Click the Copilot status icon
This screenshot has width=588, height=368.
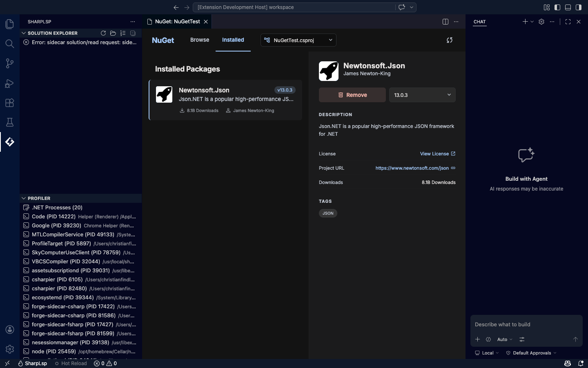(x=568, y=363)
